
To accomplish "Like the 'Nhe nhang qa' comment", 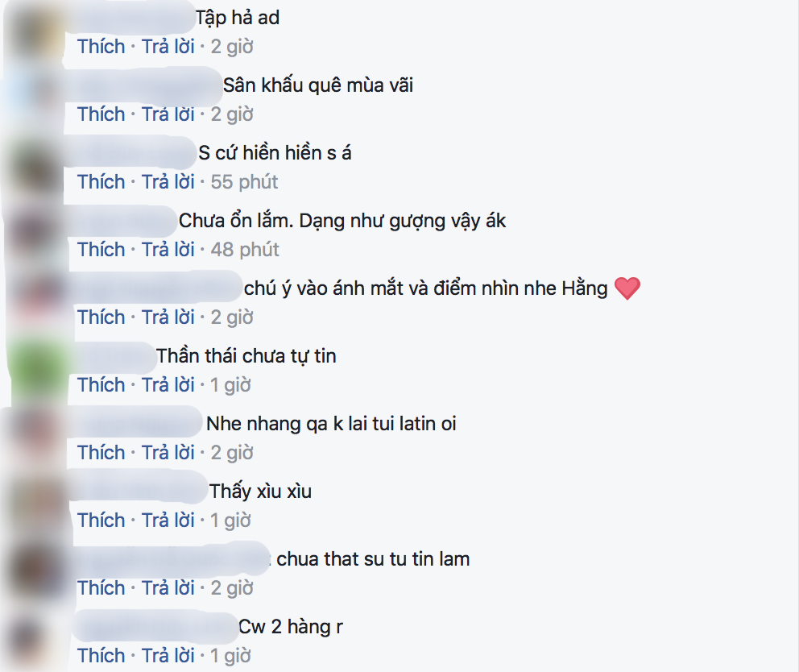I will pyautogui.click(x=101, y=453).
